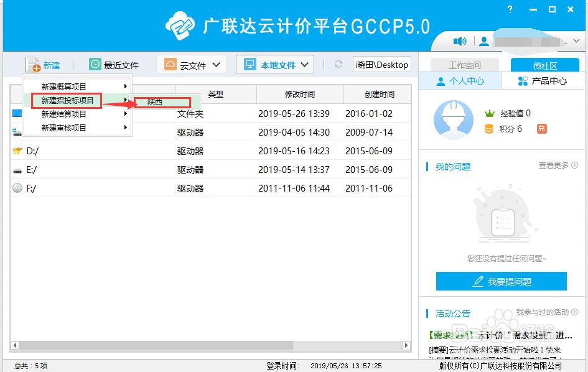588x372 pixels.
Task: Click the 查看更多 circle arrow icon
Action: 574,165
